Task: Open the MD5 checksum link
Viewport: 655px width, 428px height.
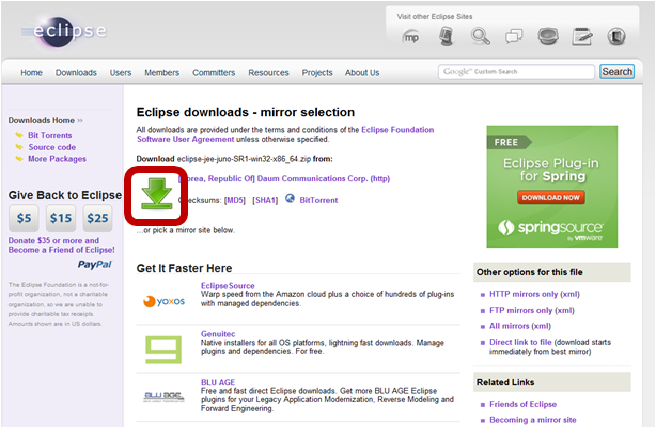Action: [x=235, y=200]
